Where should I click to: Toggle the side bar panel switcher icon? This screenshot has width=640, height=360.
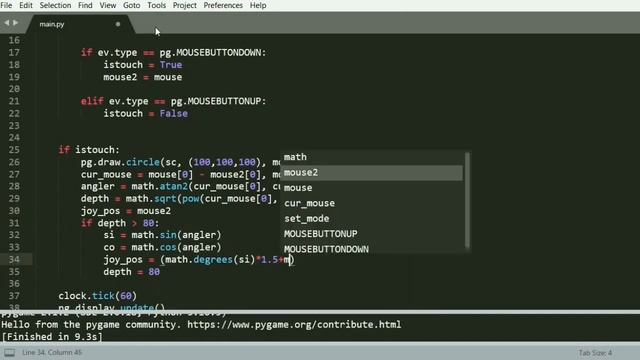9,353
